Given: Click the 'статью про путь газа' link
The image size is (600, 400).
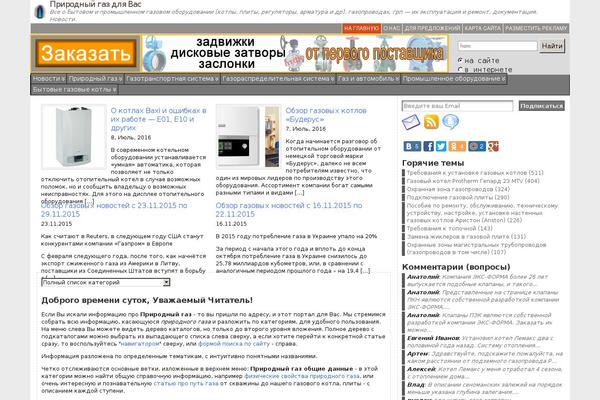Looking at the screenshot, I should (x=186, y=384).
